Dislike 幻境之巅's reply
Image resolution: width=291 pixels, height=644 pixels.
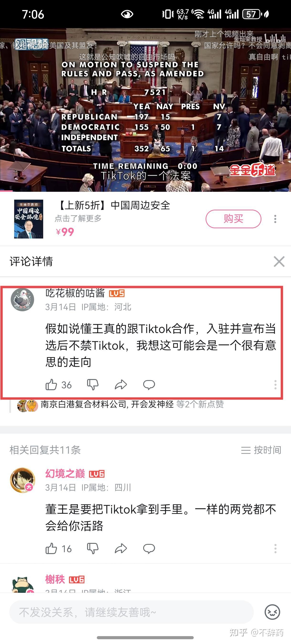point(93,549)
